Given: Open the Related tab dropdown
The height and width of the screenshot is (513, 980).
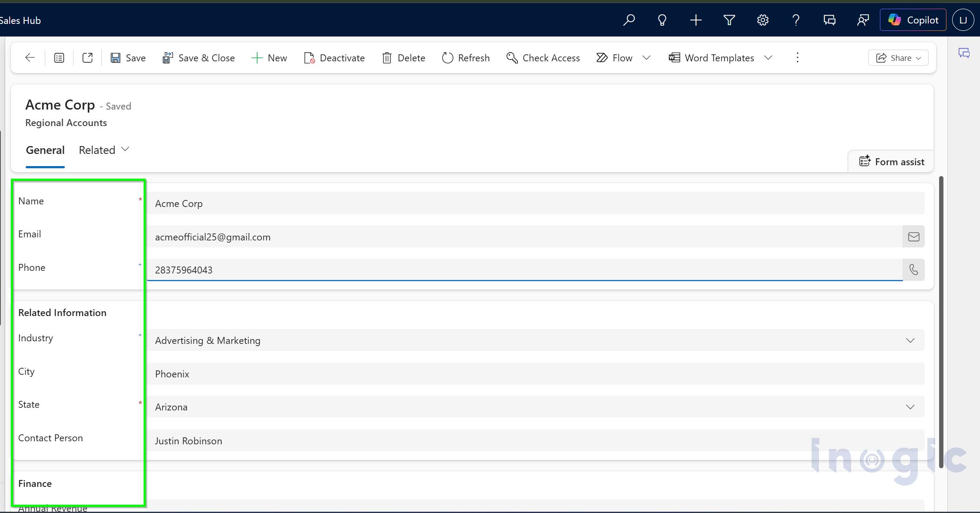Looking at the screenshot, I should pos(104,150).
